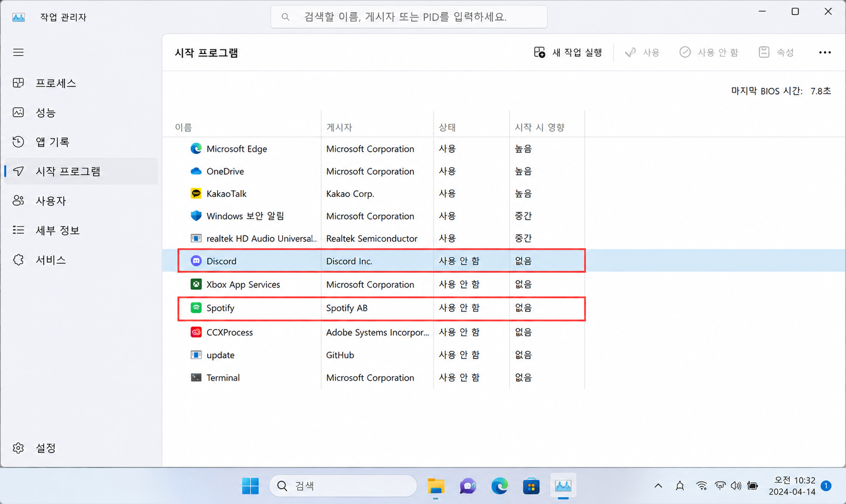Click the Disable (사용 안 함) toolbar button
846x504 pixels.
click(x=709, y=52)
